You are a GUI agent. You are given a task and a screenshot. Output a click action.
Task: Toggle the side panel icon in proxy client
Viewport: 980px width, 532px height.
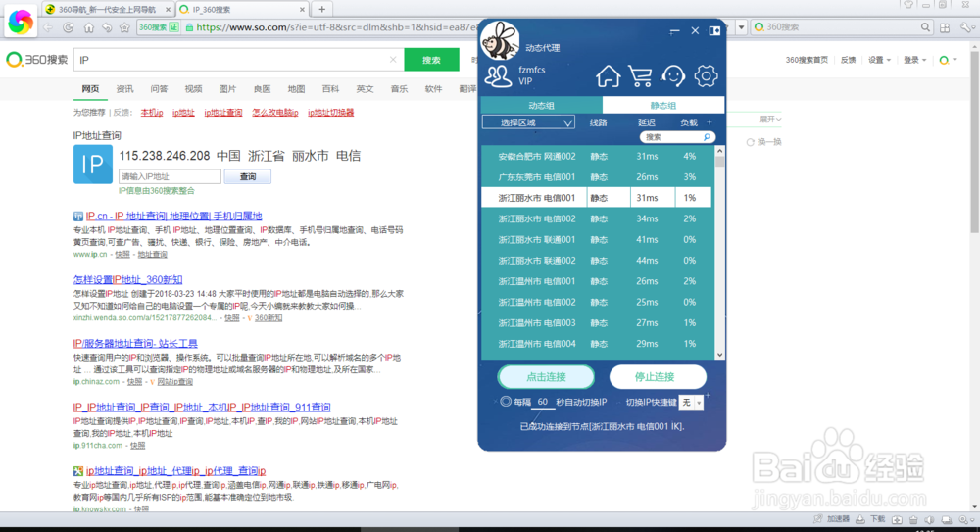click(714, 30)
